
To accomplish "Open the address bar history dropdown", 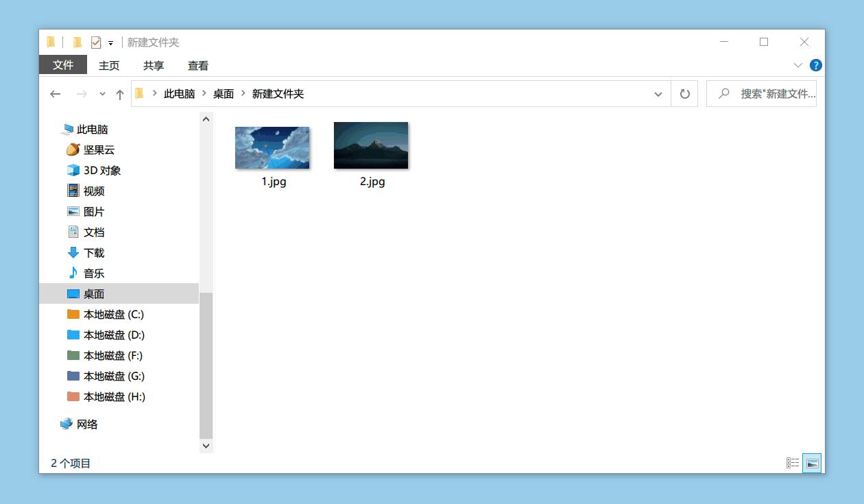I will [x=658, y=93].
